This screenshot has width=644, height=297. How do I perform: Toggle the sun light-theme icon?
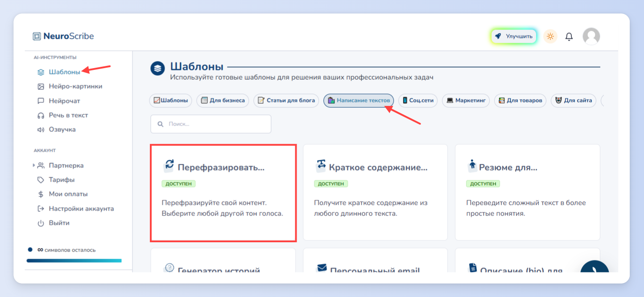point(550,36)
